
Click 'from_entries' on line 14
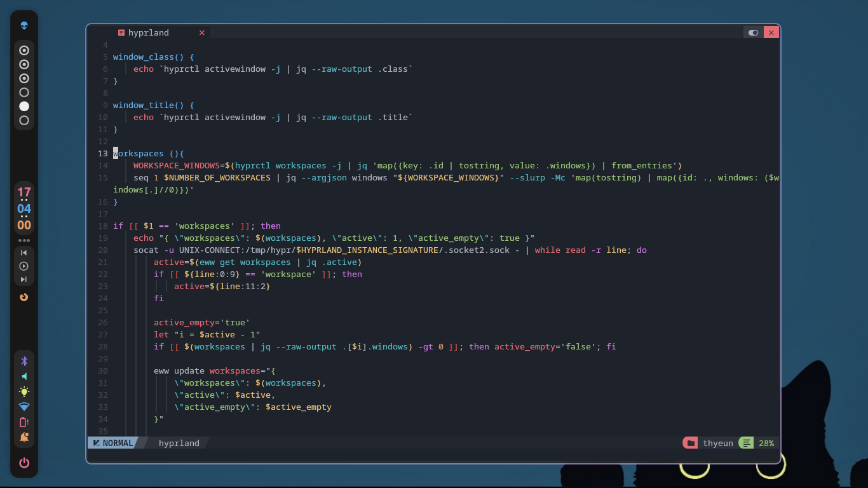[x=642, y=165]
